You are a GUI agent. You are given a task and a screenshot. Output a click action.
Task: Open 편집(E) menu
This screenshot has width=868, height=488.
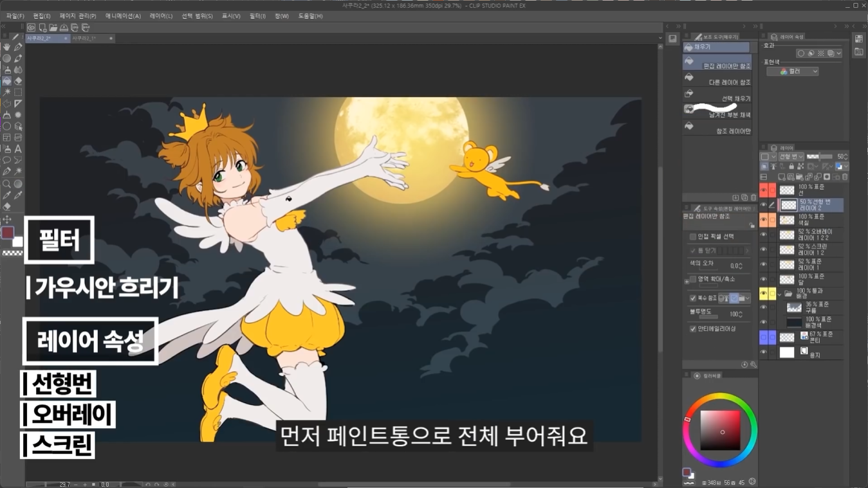(42, 16)
